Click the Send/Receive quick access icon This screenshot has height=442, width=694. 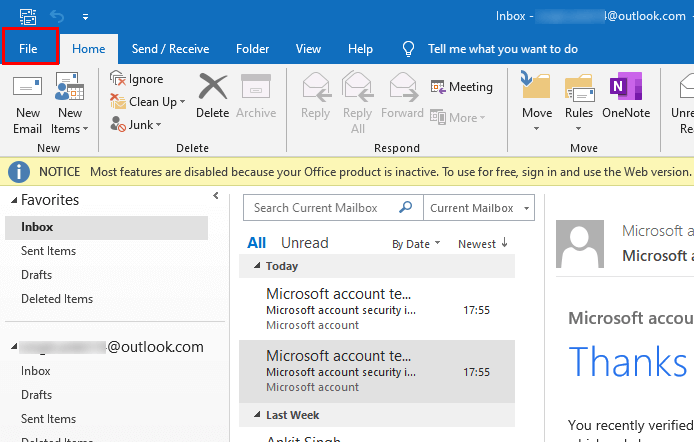pyautogui.click(x=28, y=17)
